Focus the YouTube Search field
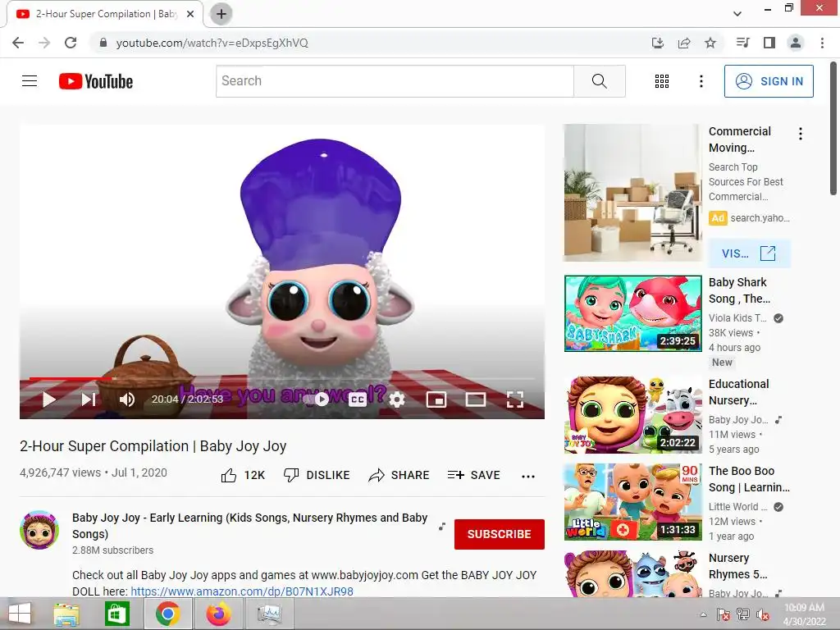This screenshot has width=840, height=630. click(395, 81)
